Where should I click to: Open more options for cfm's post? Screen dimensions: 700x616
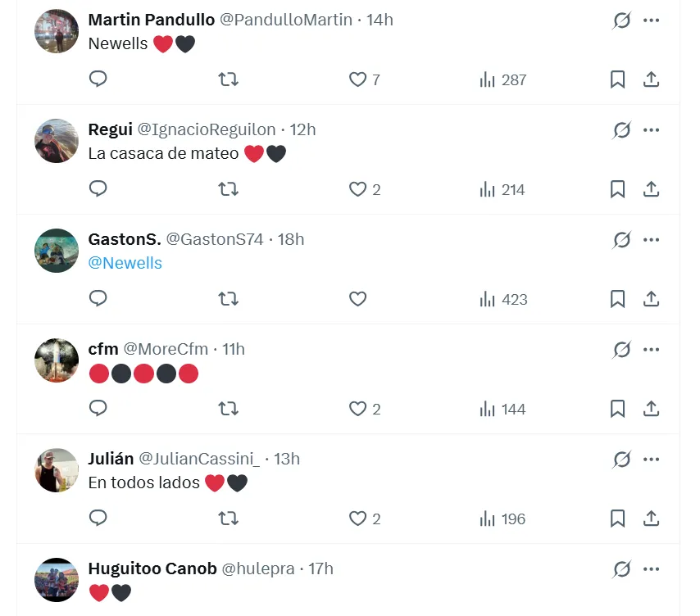(x=652, y=349)
